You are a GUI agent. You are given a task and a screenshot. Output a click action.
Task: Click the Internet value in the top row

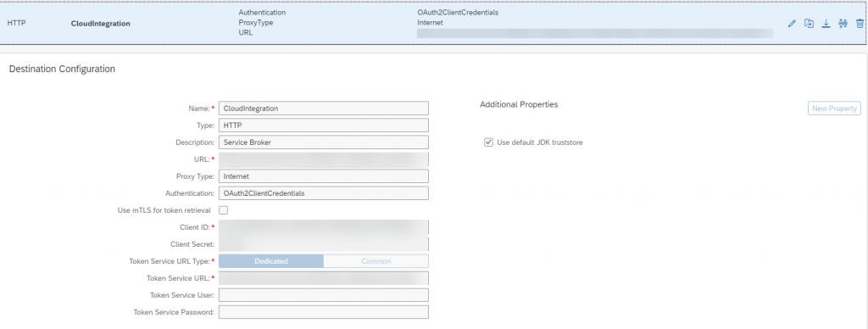pyautogui.click(x=430, y=23)
